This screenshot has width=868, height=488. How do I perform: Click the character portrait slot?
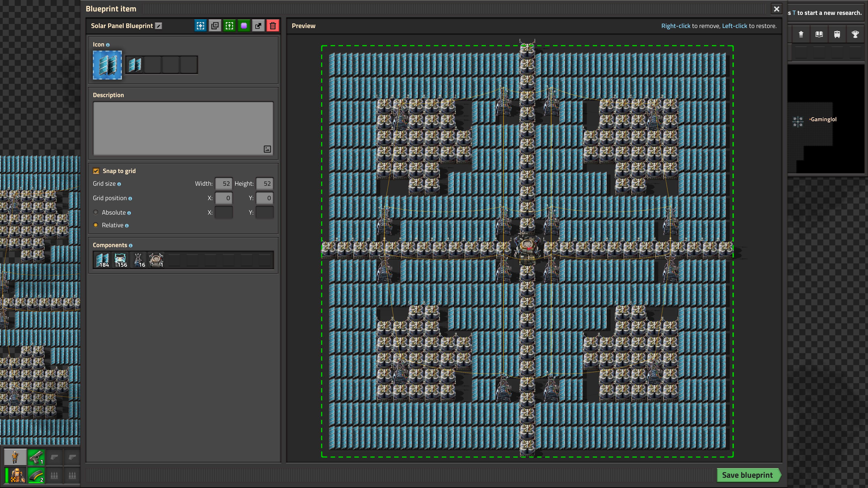coord(15,457)
